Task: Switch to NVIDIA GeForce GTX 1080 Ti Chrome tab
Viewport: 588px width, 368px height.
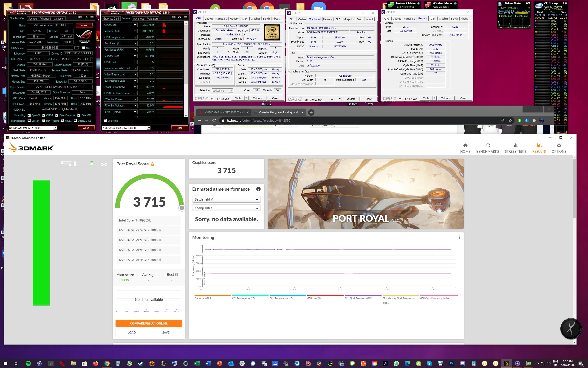Action: [x=223, y=112]
